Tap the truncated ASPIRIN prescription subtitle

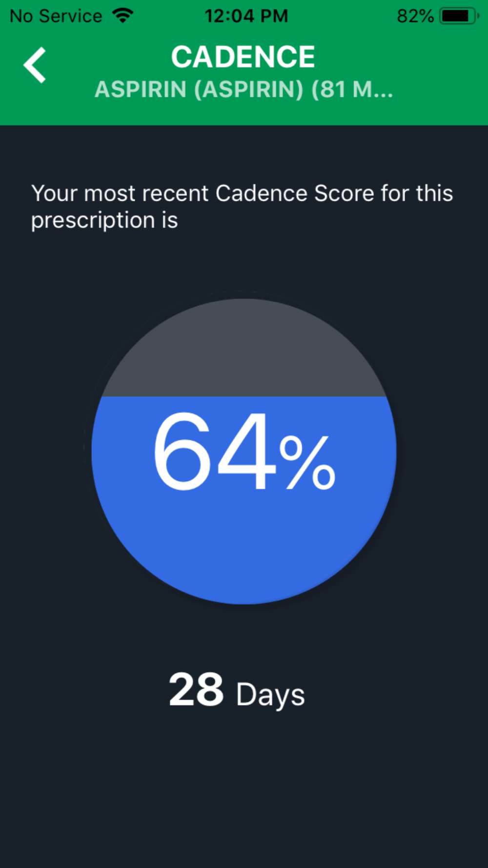pos(244,89)
